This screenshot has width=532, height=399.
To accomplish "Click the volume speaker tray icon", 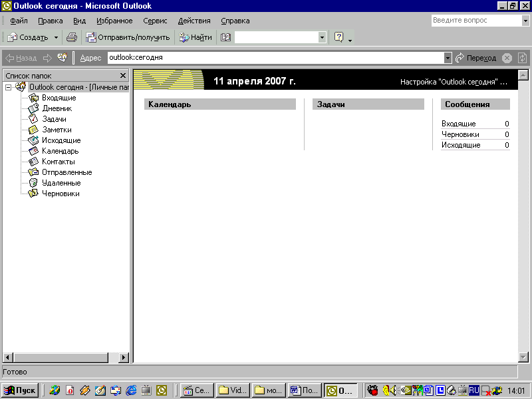I will [x=392, y=390].
